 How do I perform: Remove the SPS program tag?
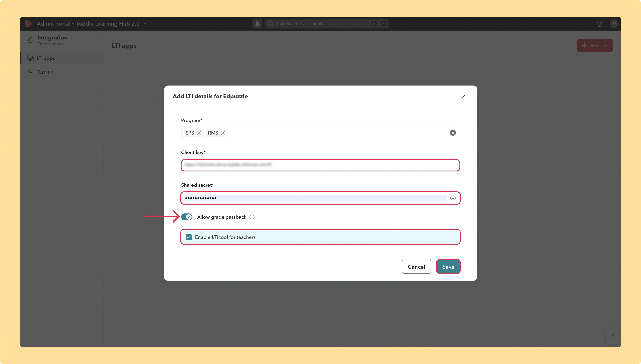(x=199, y=133)
